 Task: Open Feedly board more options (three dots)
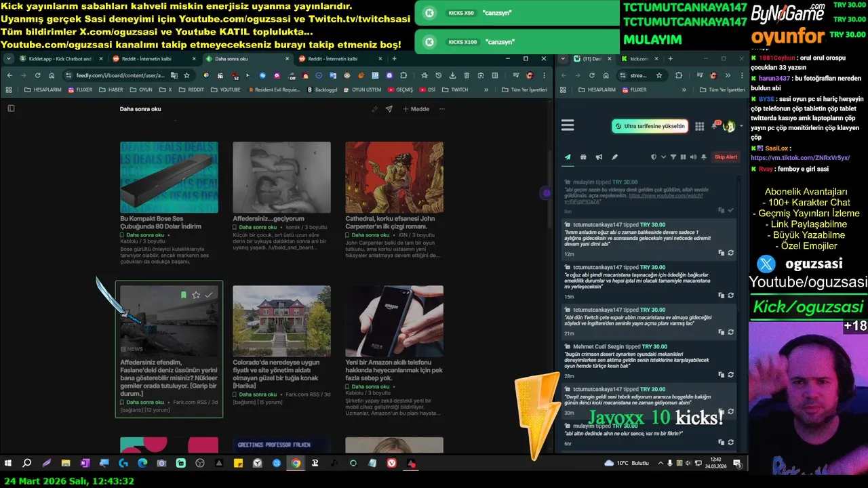tap(442, 108)
